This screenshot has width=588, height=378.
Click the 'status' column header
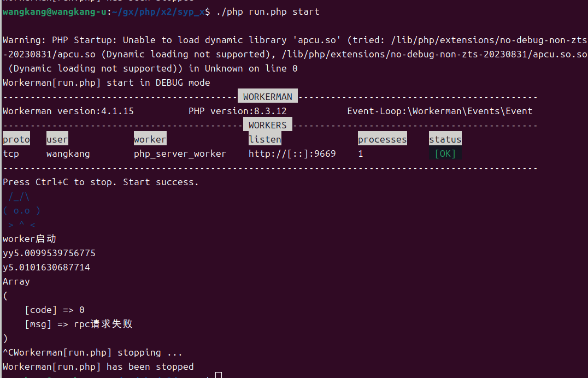(x=445, y=139)
